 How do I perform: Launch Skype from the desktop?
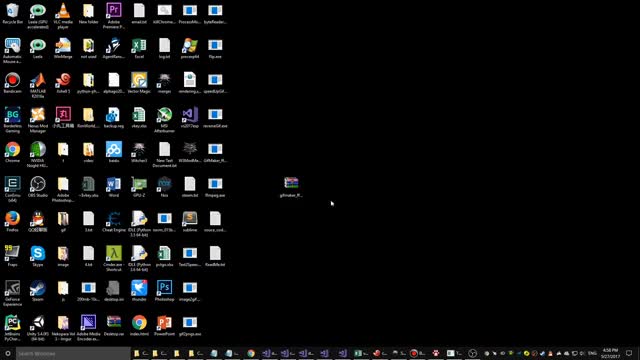[x=38, y=256]
